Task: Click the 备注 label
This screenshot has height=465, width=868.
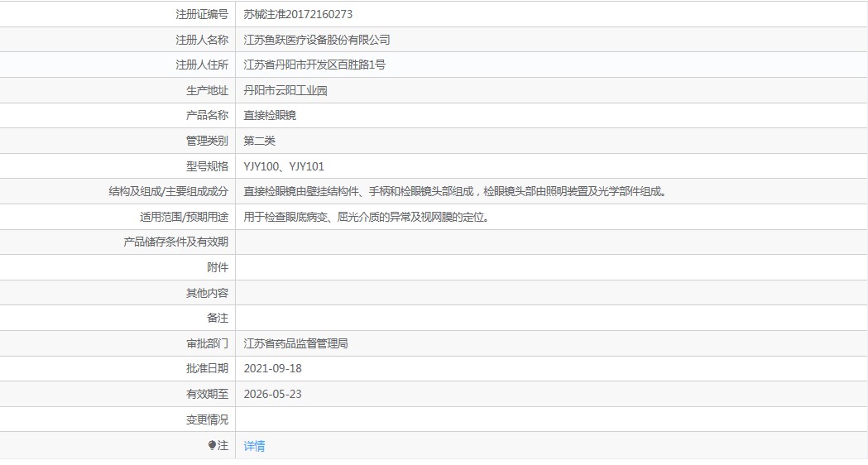Action: click(x=218, y=318)
